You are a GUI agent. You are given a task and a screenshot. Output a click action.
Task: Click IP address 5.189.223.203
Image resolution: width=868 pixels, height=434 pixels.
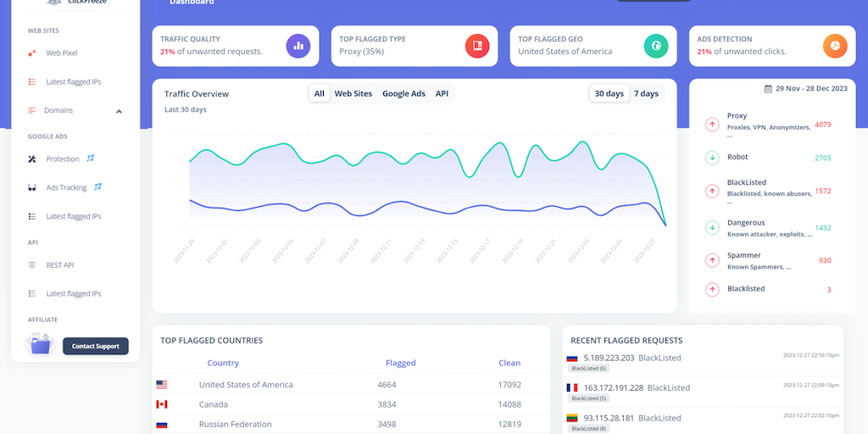(x=609, y=358)
